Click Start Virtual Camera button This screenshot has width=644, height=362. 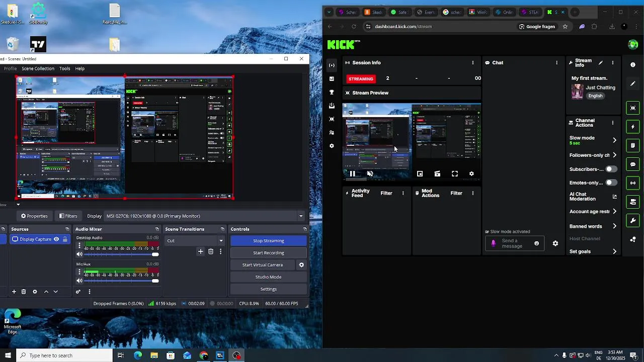263,265
